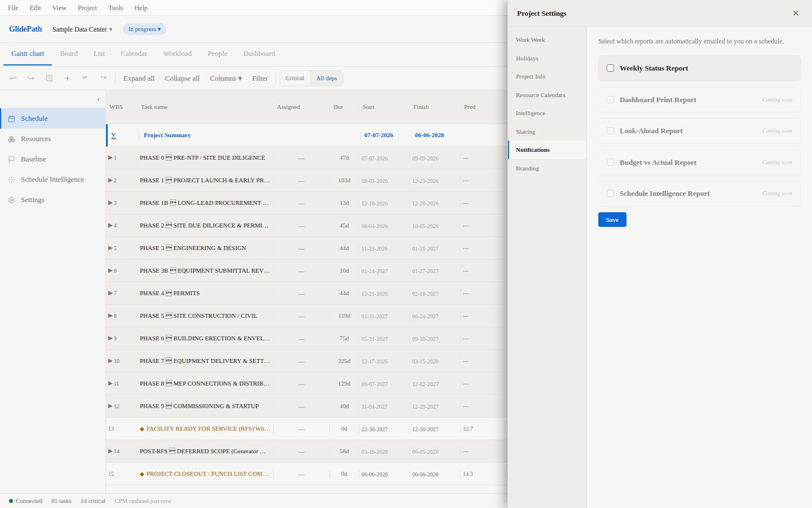
Task: Add a task with the plus icon
Action: point(67,78)
